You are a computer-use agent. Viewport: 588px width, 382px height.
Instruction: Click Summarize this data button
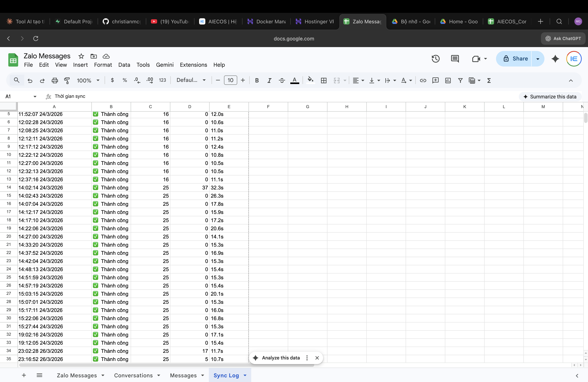(550, 97)
